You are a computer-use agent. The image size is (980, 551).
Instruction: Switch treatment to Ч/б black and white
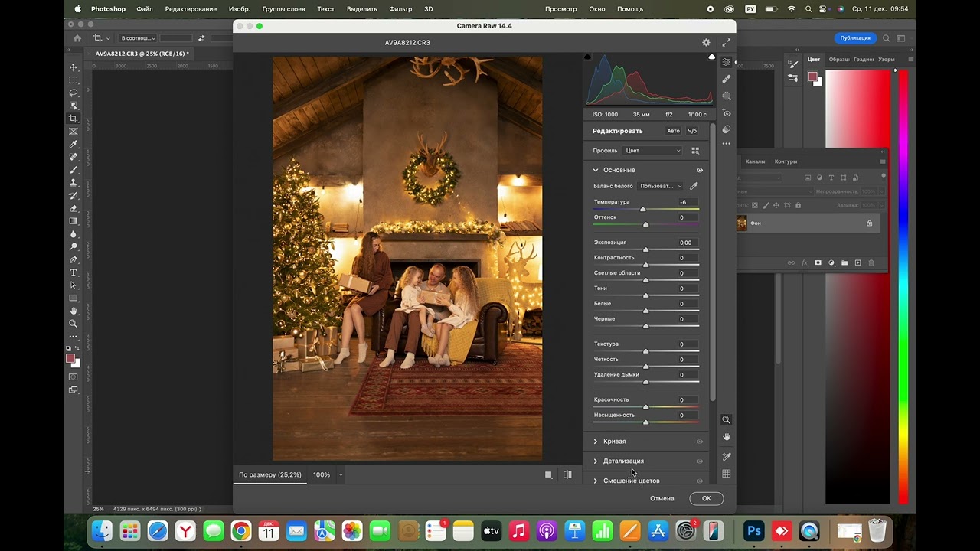pyautogui.click(x=693, y=131)
